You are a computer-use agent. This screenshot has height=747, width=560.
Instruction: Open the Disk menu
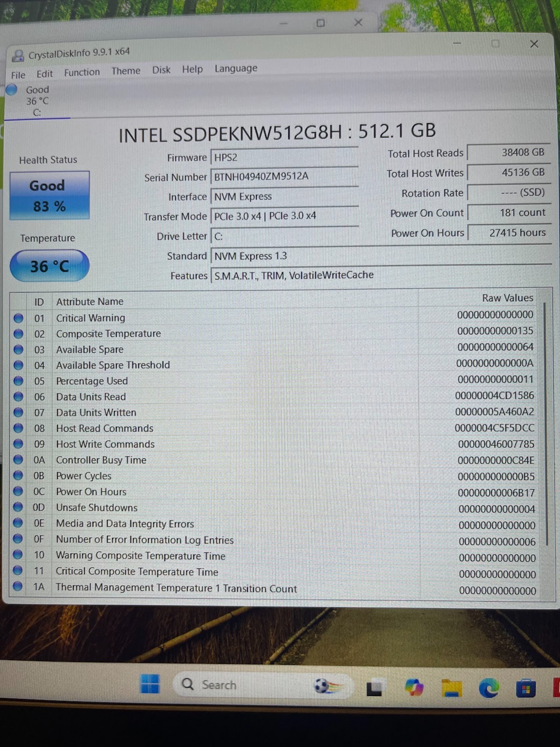coord(161,70)
